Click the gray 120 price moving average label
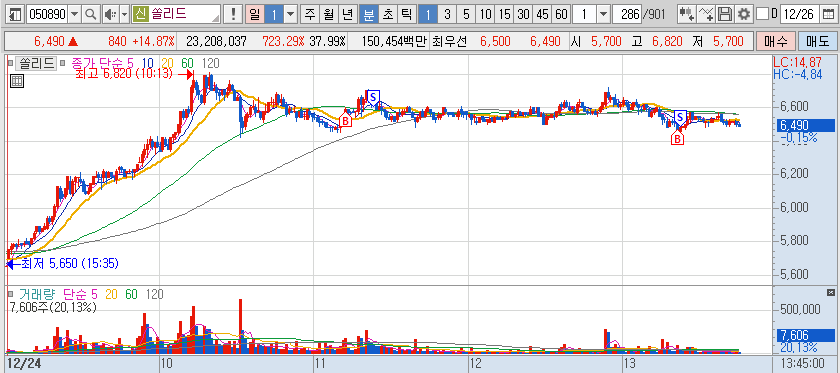The width and height of the screenshot is (840, 373). point(211,63)
